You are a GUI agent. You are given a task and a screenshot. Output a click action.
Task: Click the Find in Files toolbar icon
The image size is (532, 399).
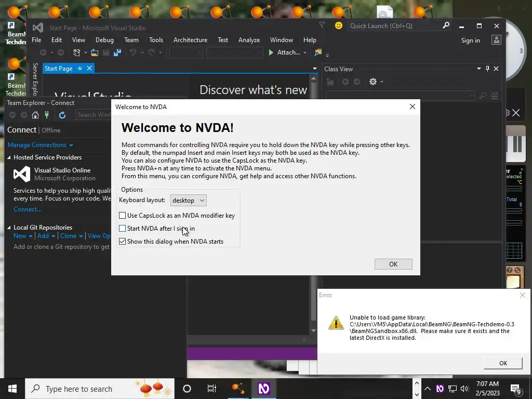click(318, 52)
